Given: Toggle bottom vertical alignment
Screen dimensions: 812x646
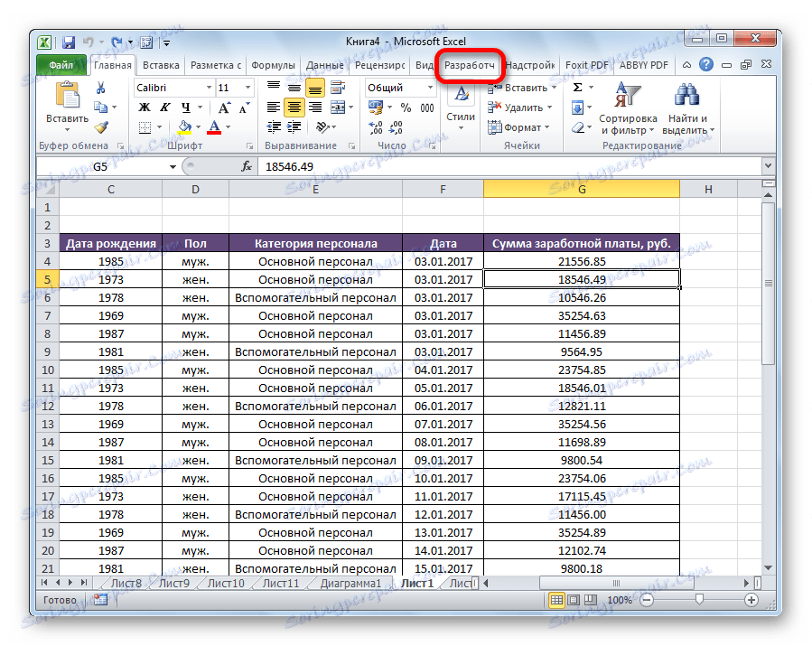Looking at the screenshot, I should pyautogui.click(x=314, y=88).
